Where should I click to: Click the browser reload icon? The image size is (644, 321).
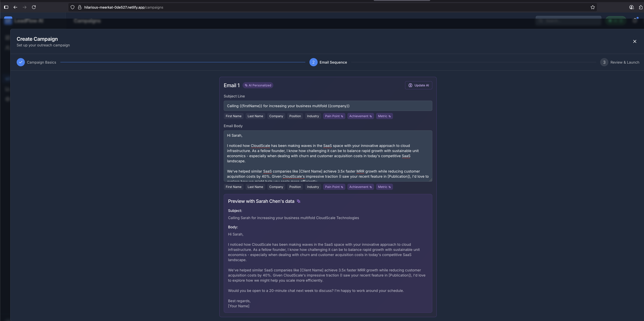tap(34, 7)
